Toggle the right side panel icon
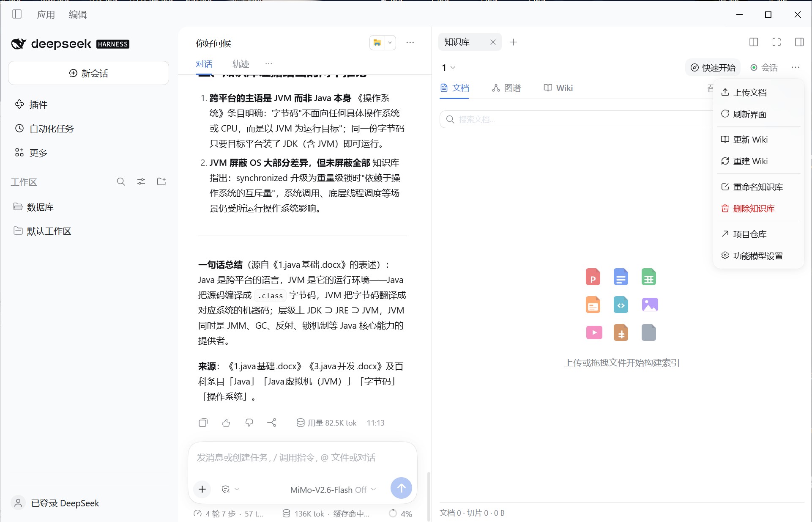812x522 pixels. point(799,42)
